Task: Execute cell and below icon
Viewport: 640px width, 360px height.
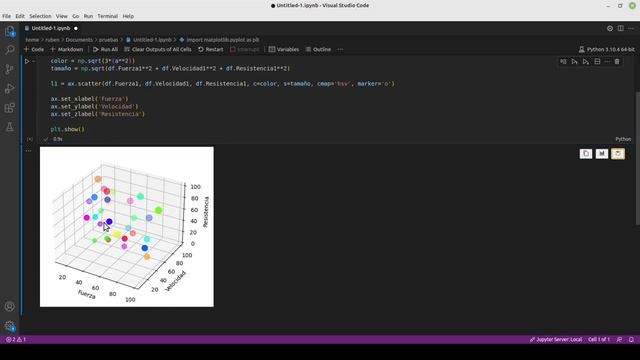Action: [x=586, y=62]
